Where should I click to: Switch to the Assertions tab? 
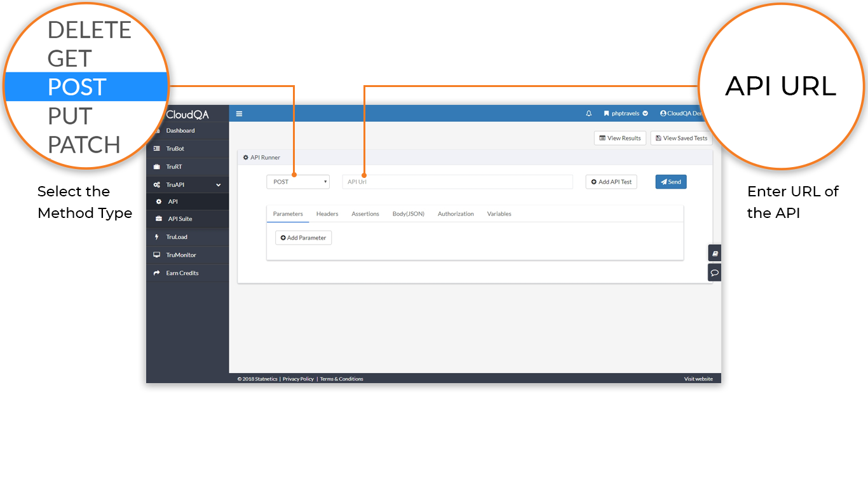coord(365,213)
